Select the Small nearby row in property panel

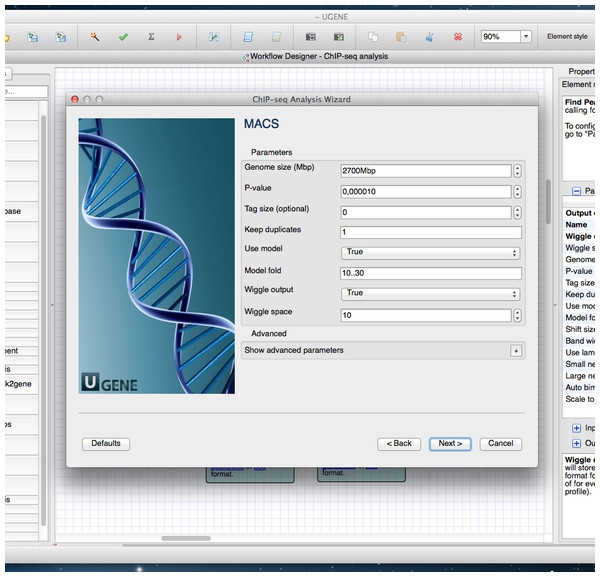click(579, 364)
